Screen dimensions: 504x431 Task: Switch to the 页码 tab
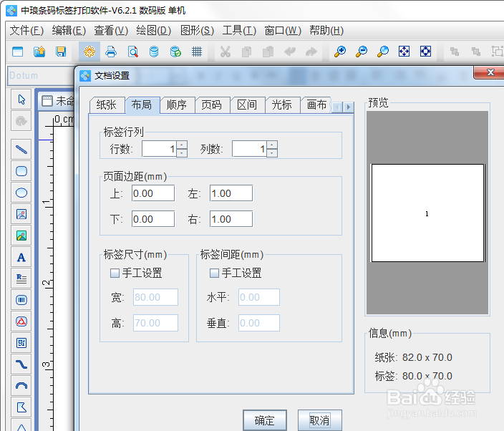211,105
